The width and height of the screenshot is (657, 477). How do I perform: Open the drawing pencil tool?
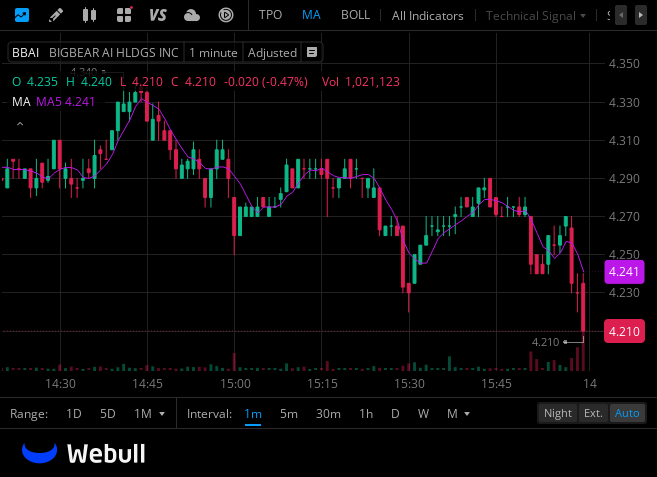click(x=56, y=15)
